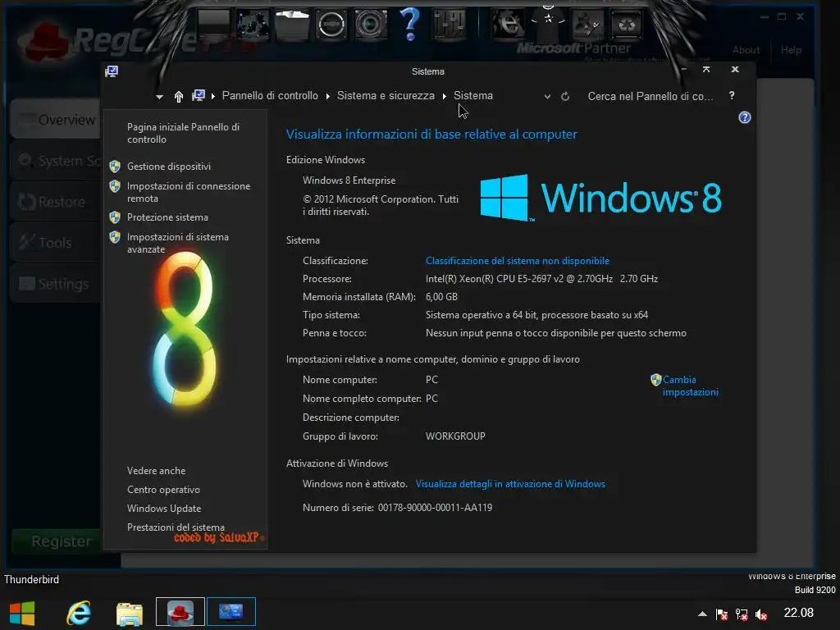Open Pagina iniziale Pannello di controllo
Image resolution: width=840 pixels, height=630 pixels.
(183, 133)
